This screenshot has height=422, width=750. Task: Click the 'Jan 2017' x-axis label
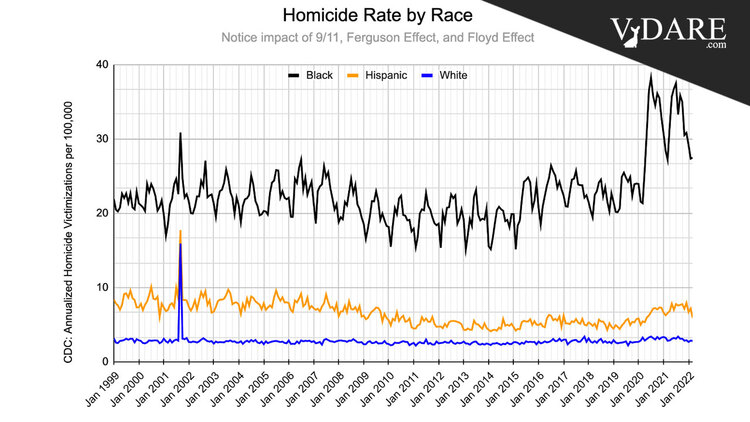pyautogui.click(x=552, y=388)
